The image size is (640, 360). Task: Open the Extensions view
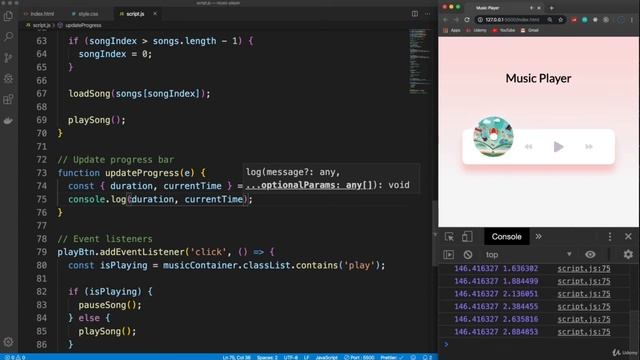coord(8,99)
